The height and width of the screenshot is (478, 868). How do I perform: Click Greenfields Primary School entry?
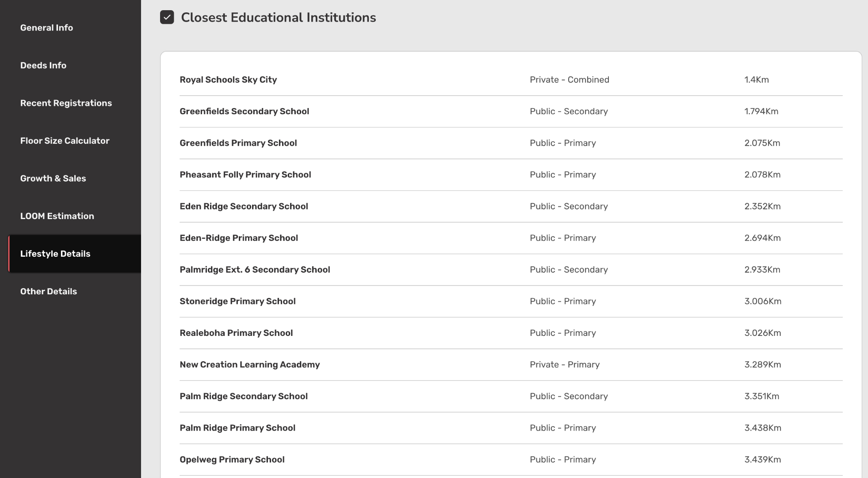pos(238,143)
